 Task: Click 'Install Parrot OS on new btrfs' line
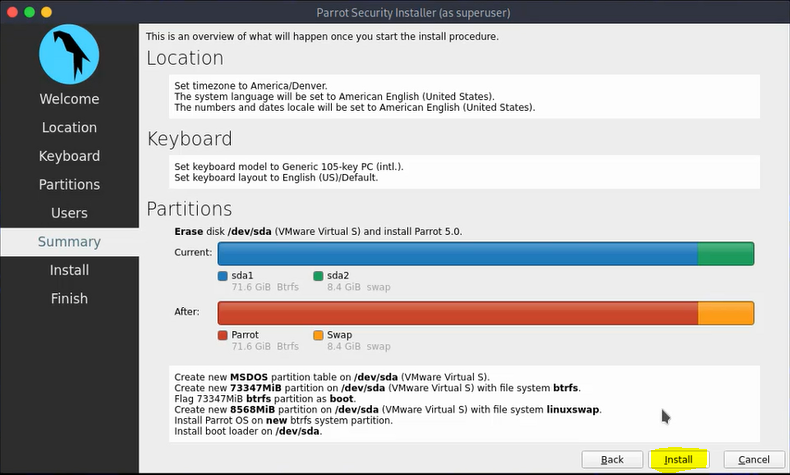283,421
